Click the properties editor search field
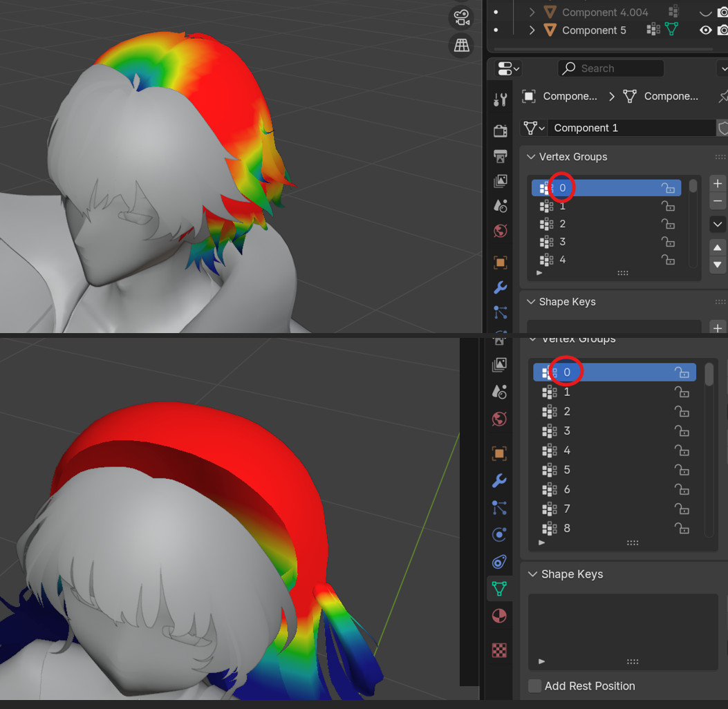Screen dimensions: 728x709 (x=610, y=68)
